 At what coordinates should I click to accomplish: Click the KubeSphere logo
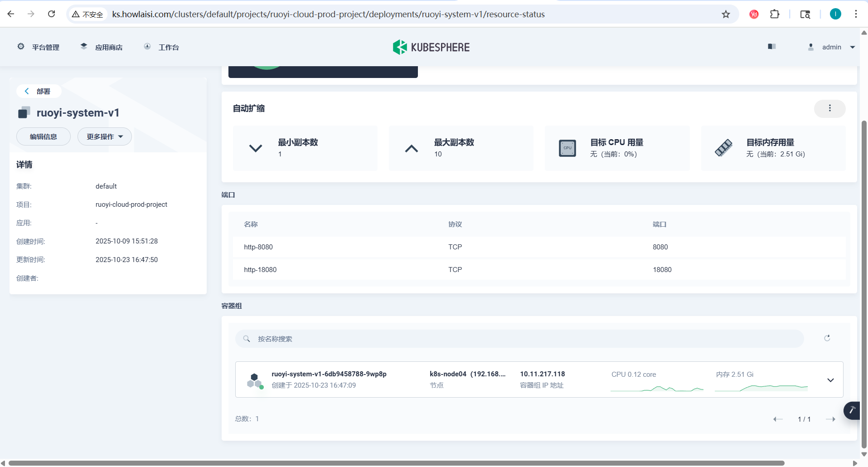[x=431, y=47]
